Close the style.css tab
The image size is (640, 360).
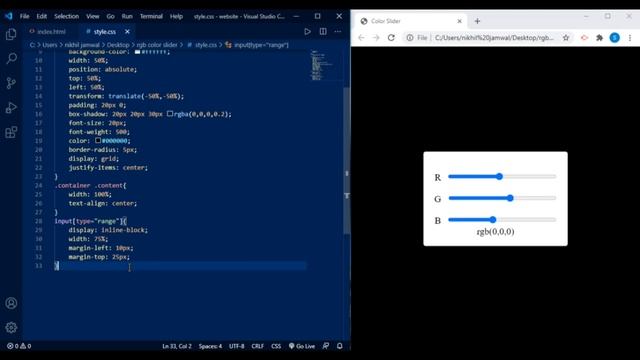pos(127,31)
